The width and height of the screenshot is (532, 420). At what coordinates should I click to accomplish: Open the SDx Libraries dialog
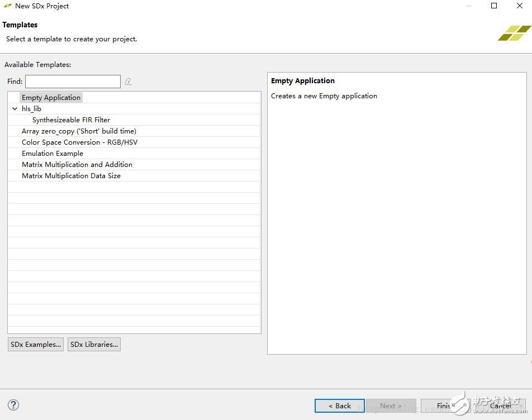pyautogui.click(x=94, y=345)
